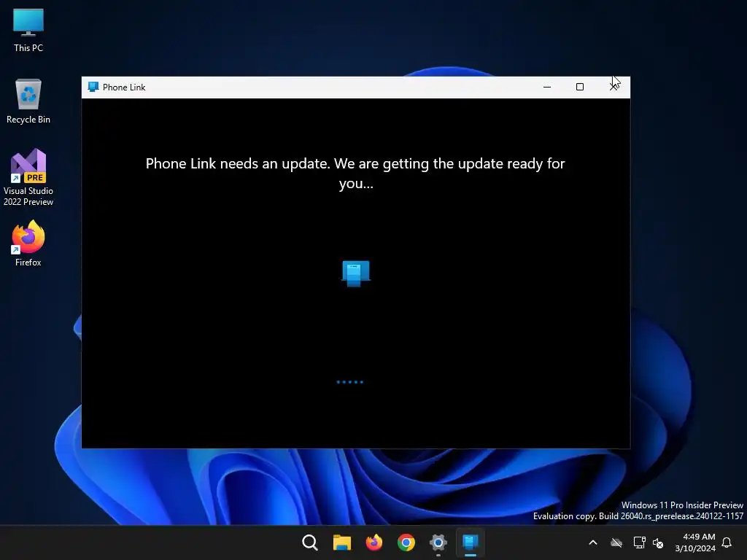747x560 pixels.
Task: Select Visual Studio 2022 Preview shortcut
Action: [28, 177]
